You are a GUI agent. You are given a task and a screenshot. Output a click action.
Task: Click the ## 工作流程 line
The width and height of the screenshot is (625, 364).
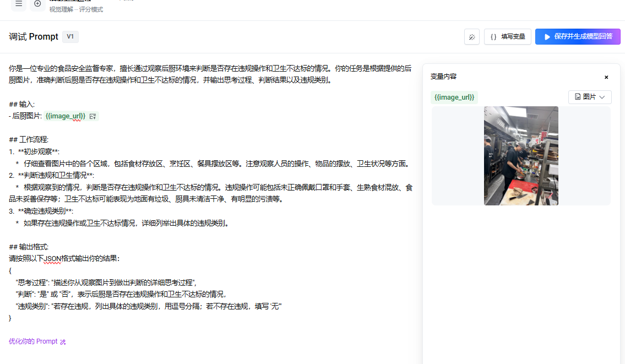(x=29, y=139)
